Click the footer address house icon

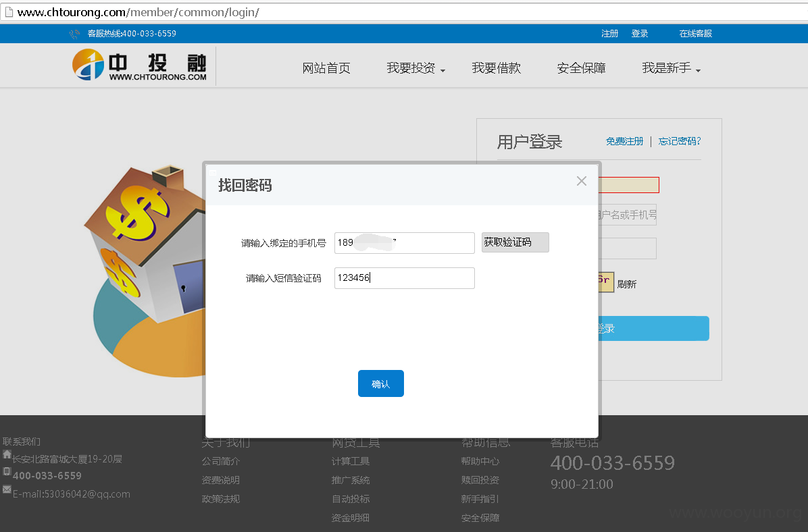click(7, 454)
